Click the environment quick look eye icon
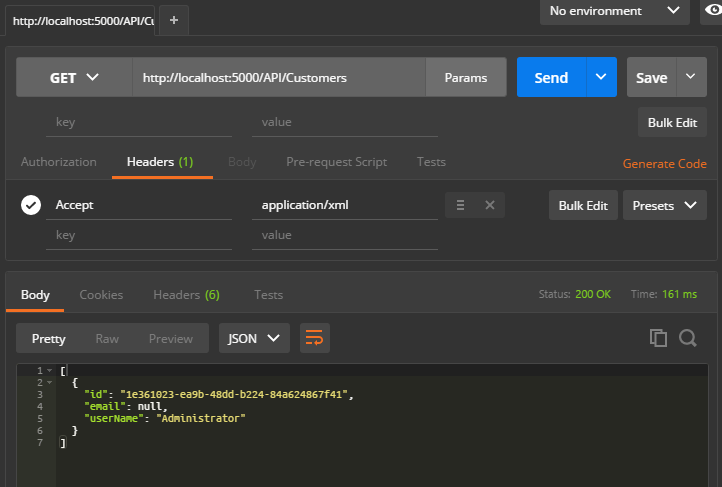The image size is (722, 487). coord(711,11)
